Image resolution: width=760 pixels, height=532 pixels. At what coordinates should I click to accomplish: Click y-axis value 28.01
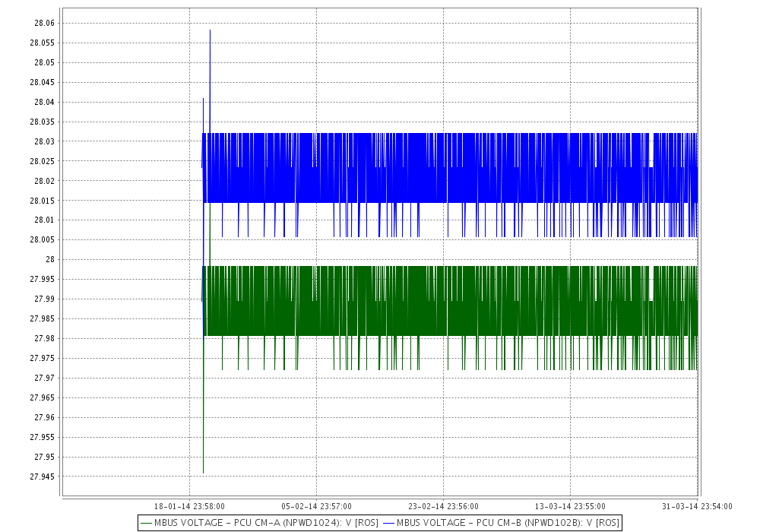click(x=45, y=220)
